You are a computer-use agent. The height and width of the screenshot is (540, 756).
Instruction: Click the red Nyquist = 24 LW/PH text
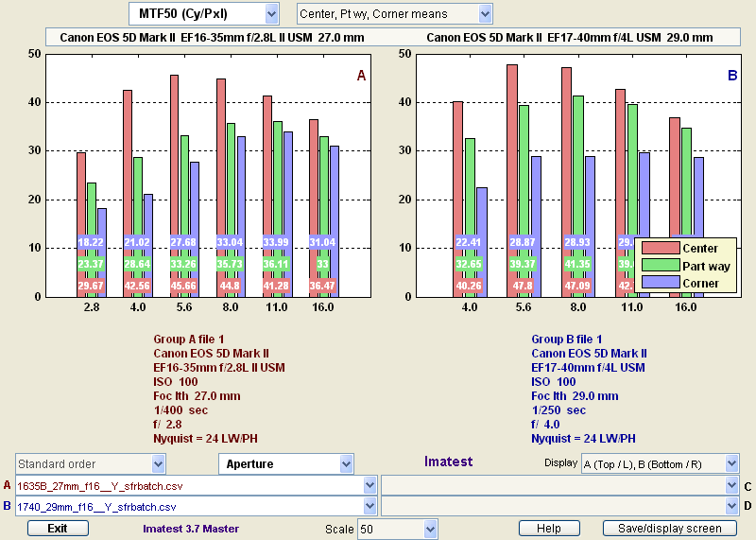click(x=205, y=439)
